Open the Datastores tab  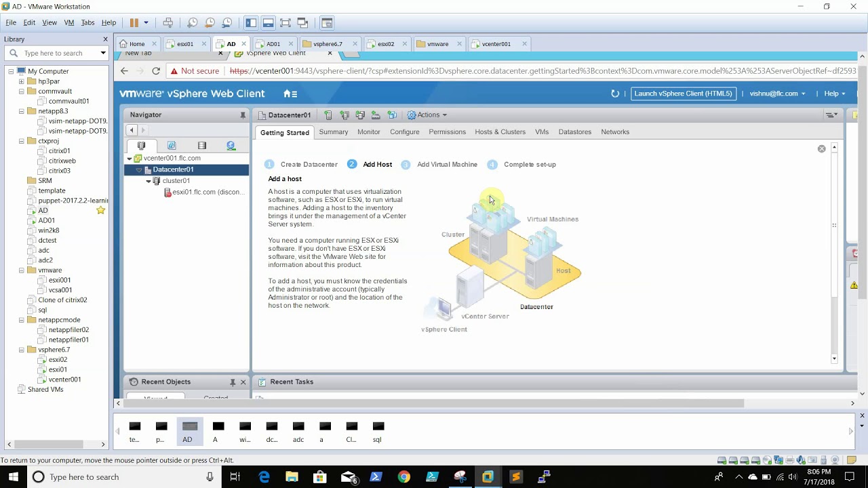pyautogui.click(x=575, y=132)
